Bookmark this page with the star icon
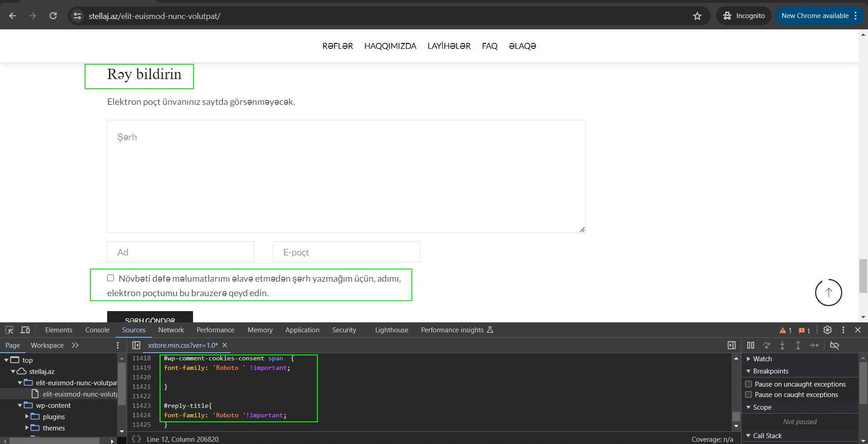 (x=697, y=16)
